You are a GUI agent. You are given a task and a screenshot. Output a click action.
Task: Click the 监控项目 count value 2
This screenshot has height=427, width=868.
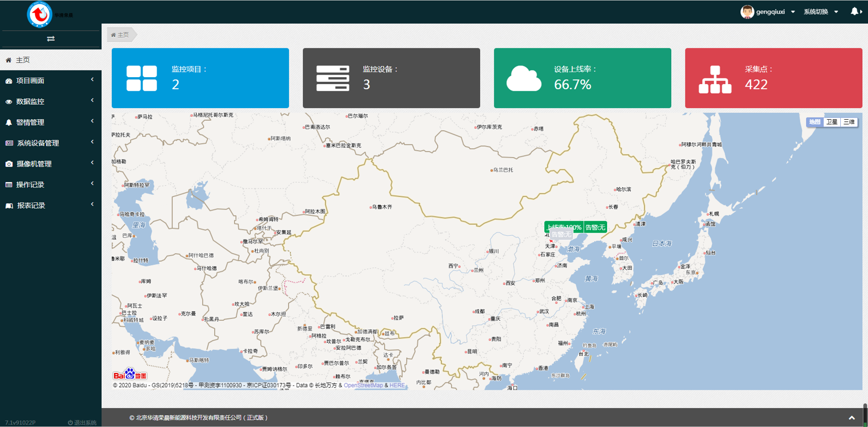(x=175, y=85)
